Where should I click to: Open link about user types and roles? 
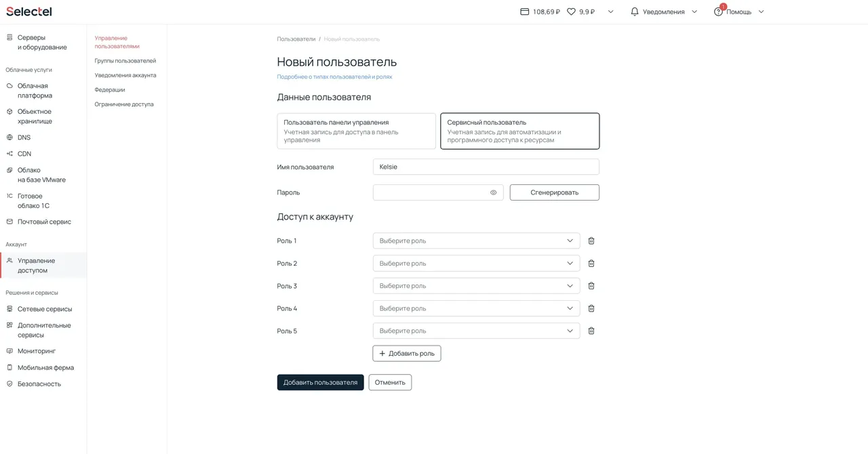(334, 77)
